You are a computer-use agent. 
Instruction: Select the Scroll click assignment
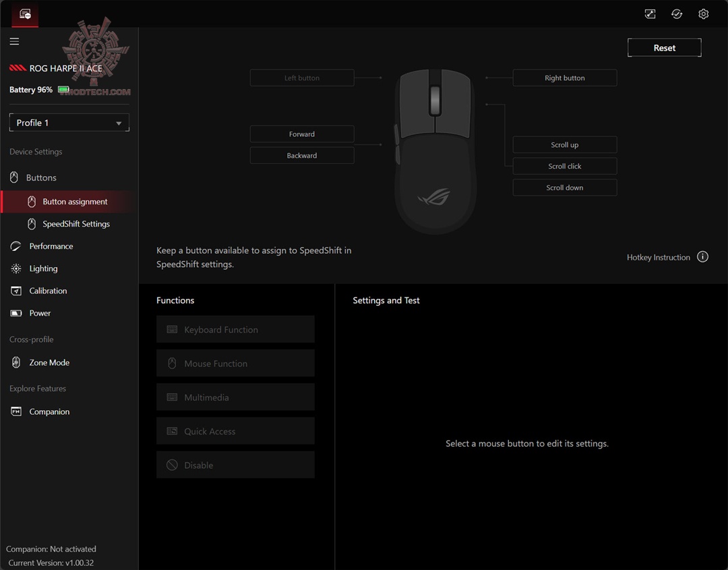click(x=565, y=167)
